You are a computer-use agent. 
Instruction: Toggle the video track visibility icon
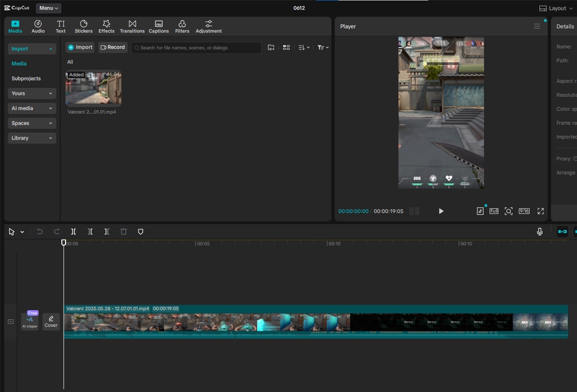point(10,322)
